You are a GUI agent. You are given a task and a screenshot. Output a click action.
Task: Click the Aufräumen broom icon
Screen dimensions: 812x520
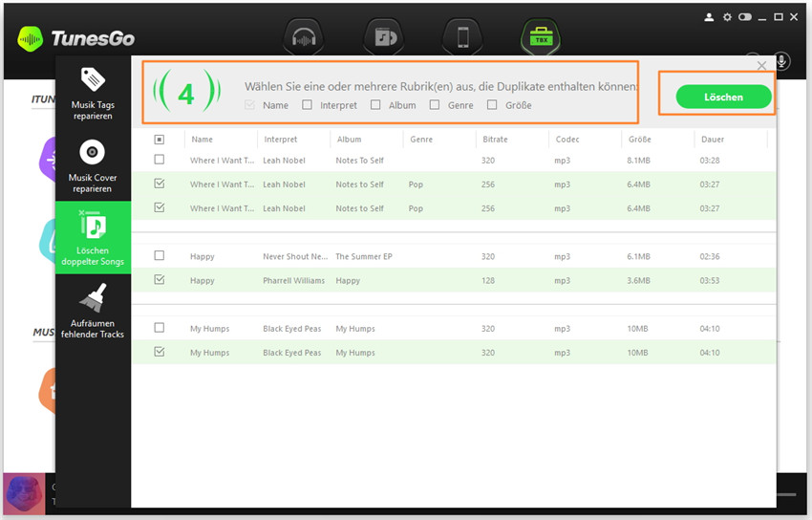(x=94, y=298)
